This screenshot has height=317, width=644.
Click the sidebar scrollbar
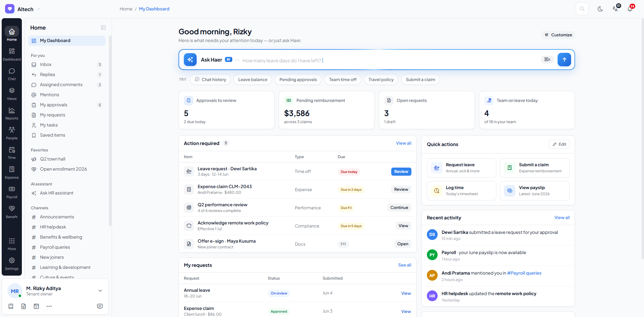click(110, 130)
